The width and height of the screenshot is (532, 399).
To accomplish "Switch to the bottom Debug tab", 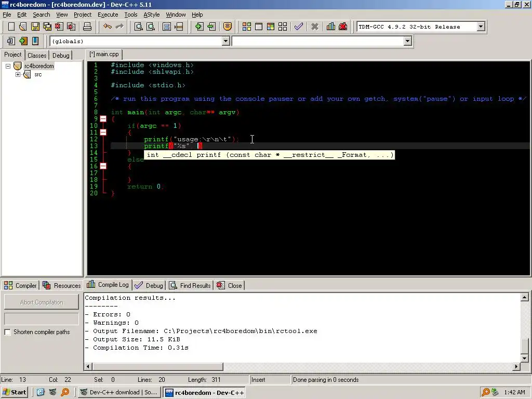I will [149, 285].
